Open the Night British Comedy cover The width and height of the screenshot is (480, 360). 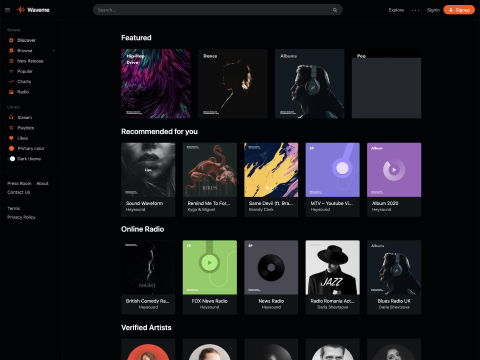tap(148, 267)
